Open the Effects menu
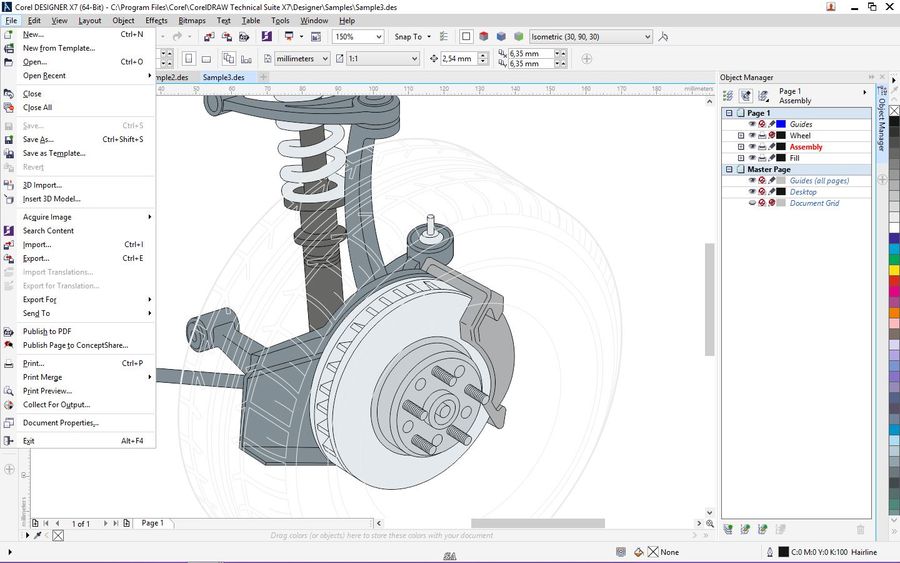Image resolution: width=900 pixels, height=563 pixels. tap(156, 20)
